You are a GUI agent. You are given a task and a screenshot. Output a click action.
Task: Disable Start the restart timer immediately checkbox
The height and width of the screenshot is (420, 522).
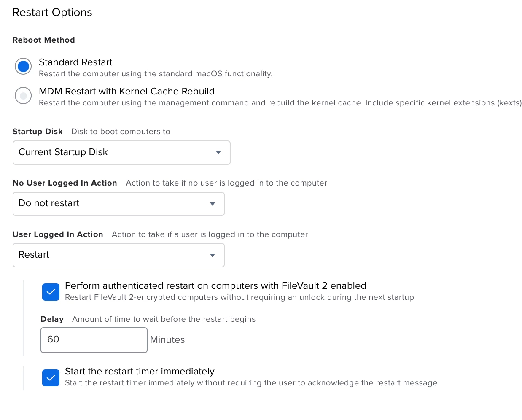[51, 377]
